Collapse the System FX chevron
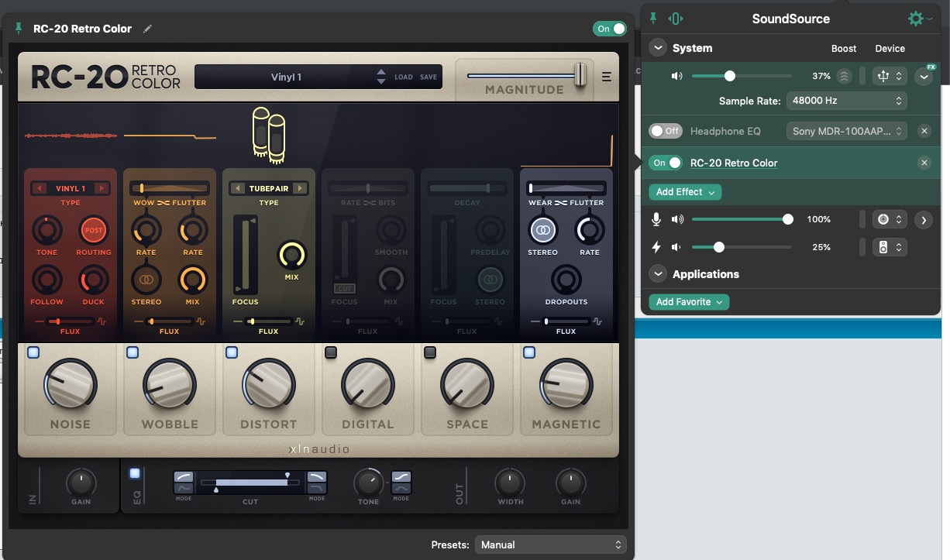Viewport: 950px width, 560px height. (923, 76)
